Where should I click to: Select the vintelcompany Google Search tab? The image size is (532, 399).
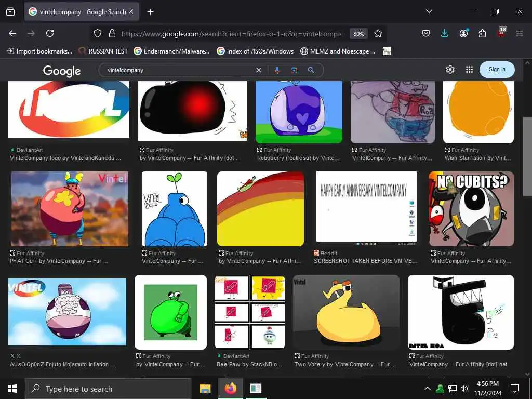point(82,11)
